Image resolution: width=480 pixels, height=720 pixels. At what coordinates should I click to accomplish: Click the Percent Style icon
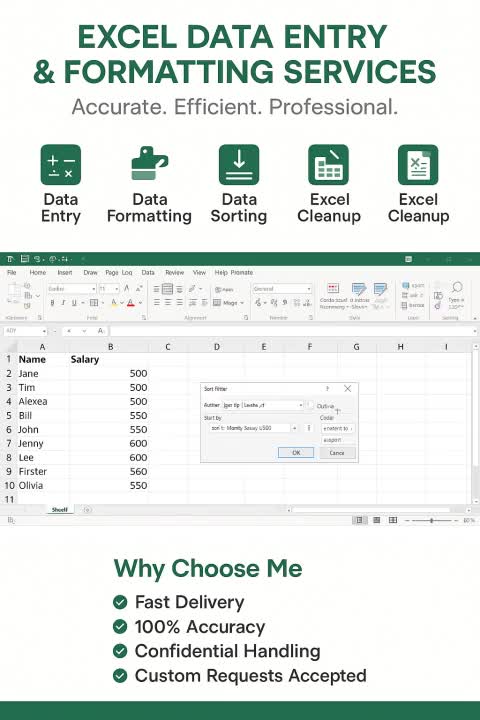coord(274,303)
